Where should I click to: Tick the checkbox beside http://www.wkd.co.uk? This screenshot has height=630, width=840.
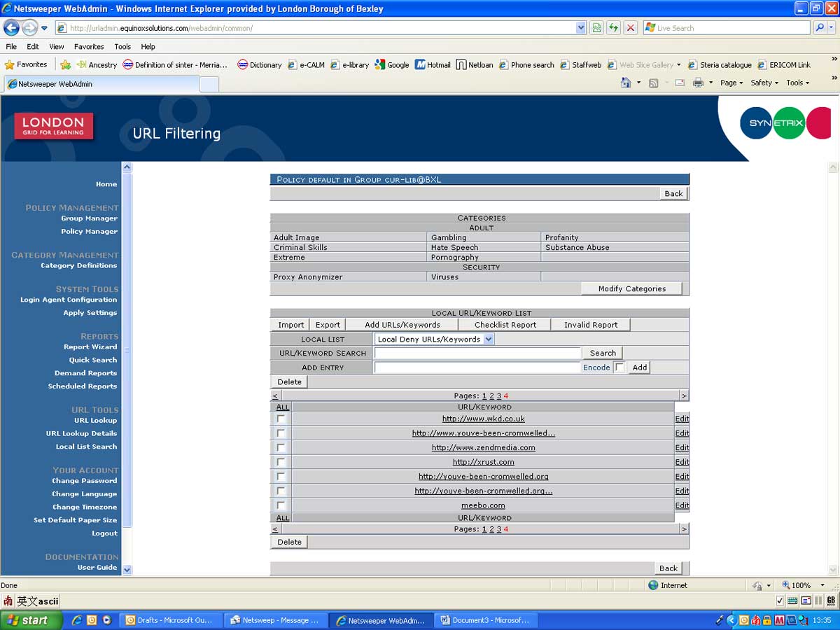281,419
